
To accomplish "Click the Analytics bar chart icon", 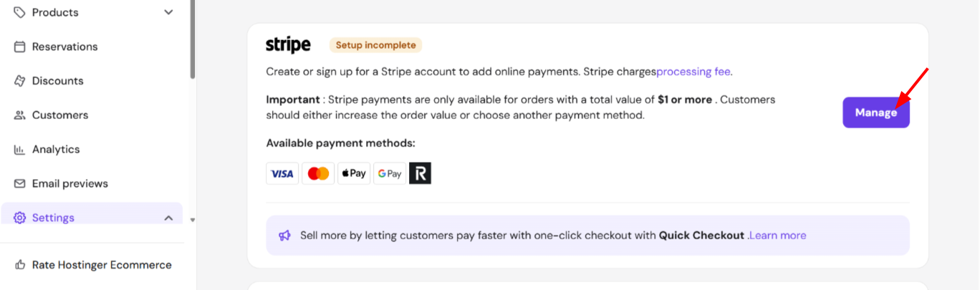I will pos(20,150).
